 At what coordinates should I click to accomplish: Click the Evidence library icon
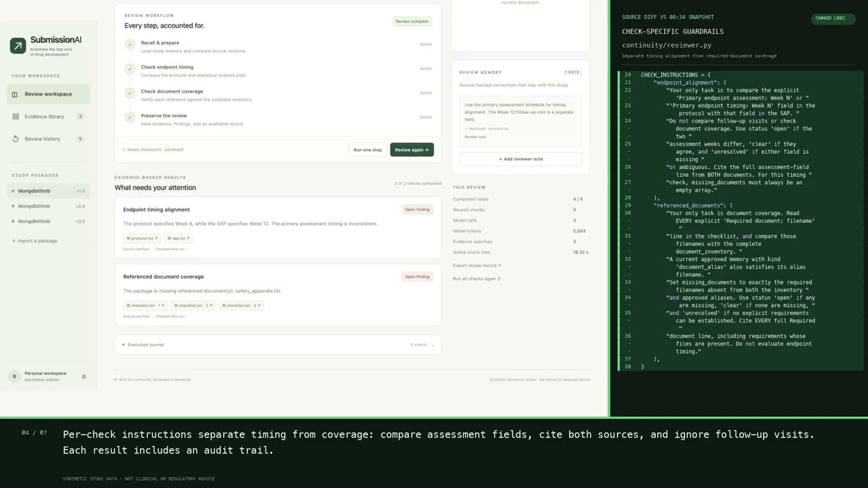(x=16, y=117)
